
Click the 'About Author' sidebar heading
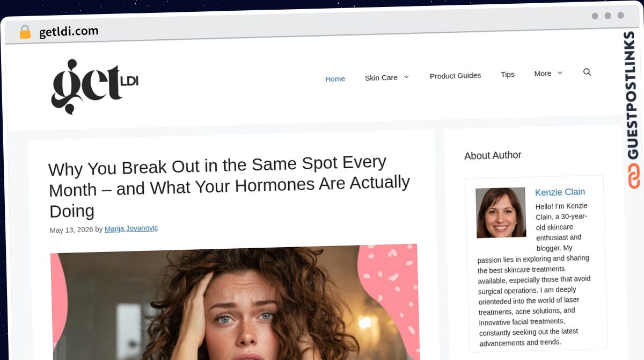click(493, 155)
